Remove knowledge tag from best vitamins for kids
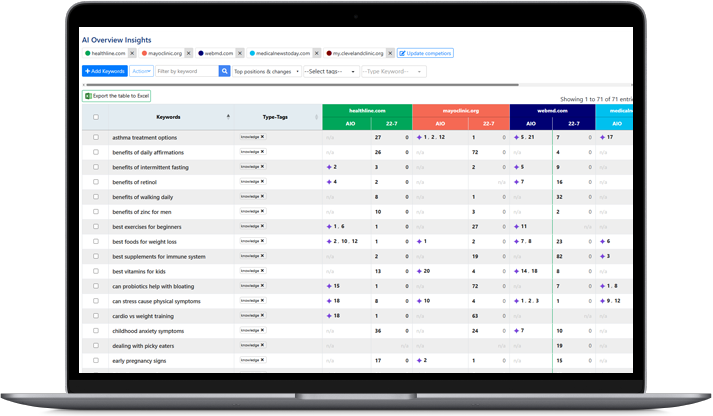The height and width of the screenshot is (416, 713). point(262,271)
